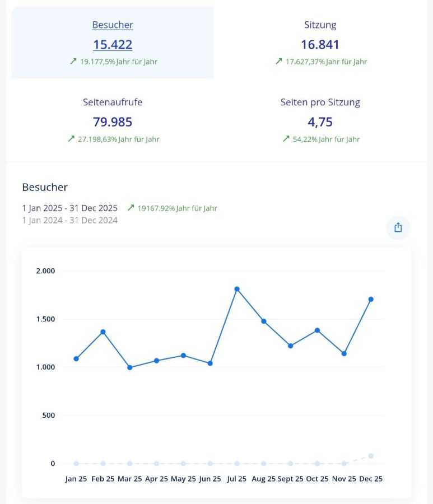Viewport: 433px width, 504px height.
Task: Click the 1 Jan 2025 - 31 Dec 2025 date range
Action: 70,208
